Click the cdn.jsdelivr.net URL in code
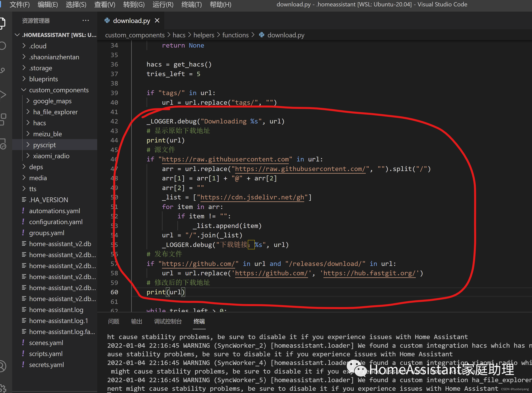Viewport: 532px width, 393px height. pos(252,197)
